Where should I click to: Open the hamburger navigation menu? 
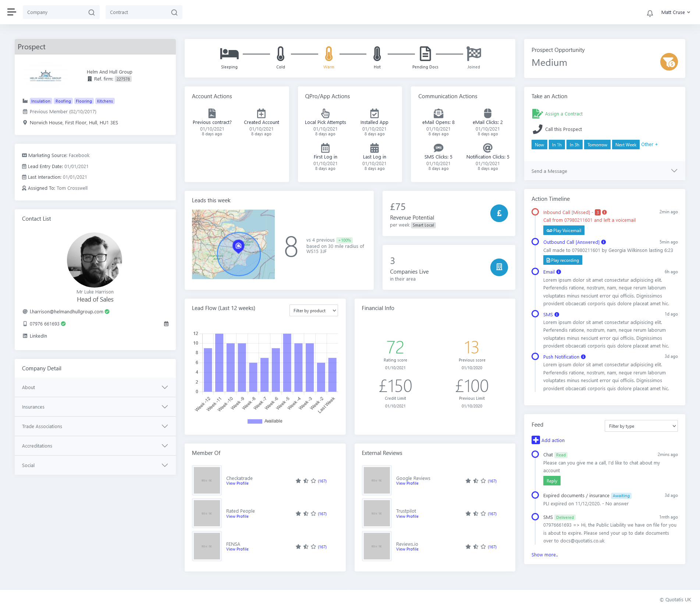point(12,12)
